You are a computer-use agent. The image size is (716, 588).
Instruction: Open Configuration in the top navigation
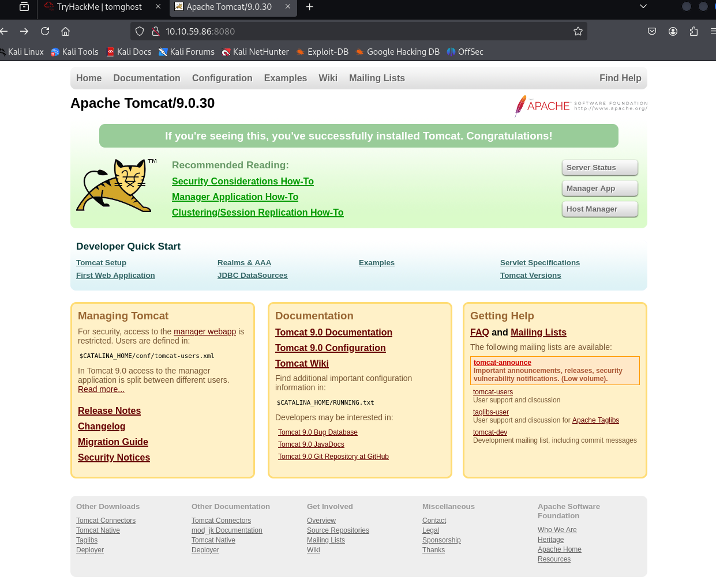(222, 78)
